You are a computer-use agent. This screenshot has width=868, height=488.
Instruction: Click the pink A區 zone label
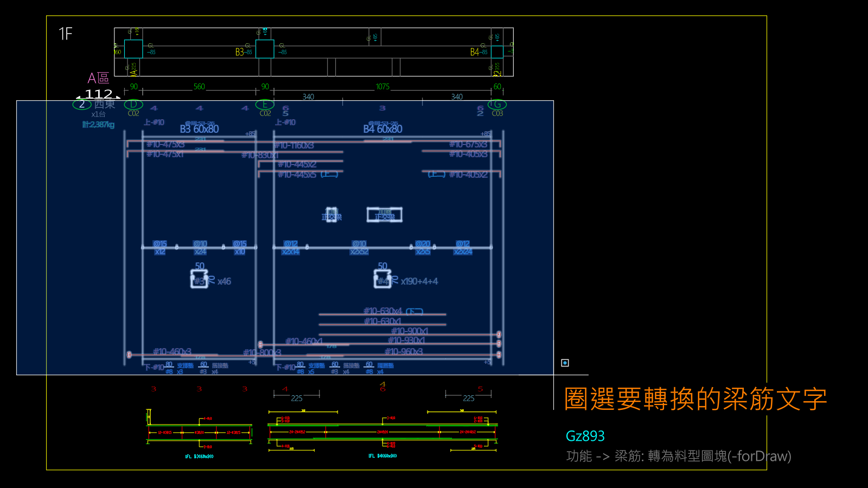click(98, 78)
